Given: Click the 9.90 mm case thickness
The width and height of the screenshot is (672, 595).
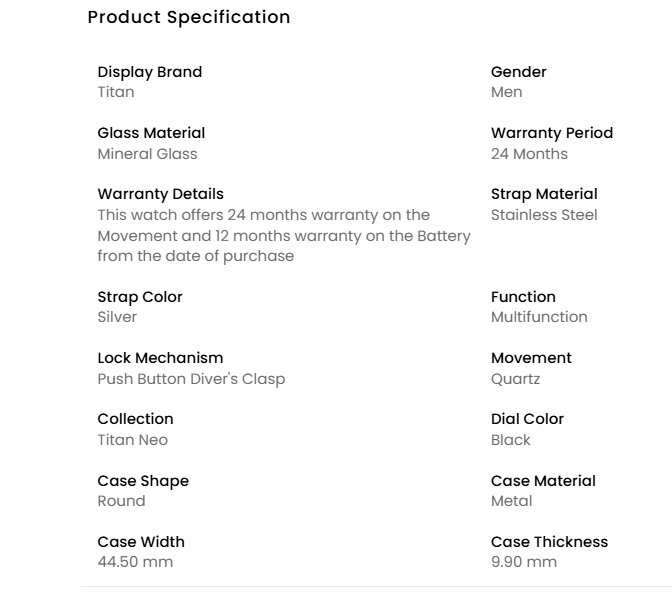Looking at the screenshot, I should click(523, 562).
